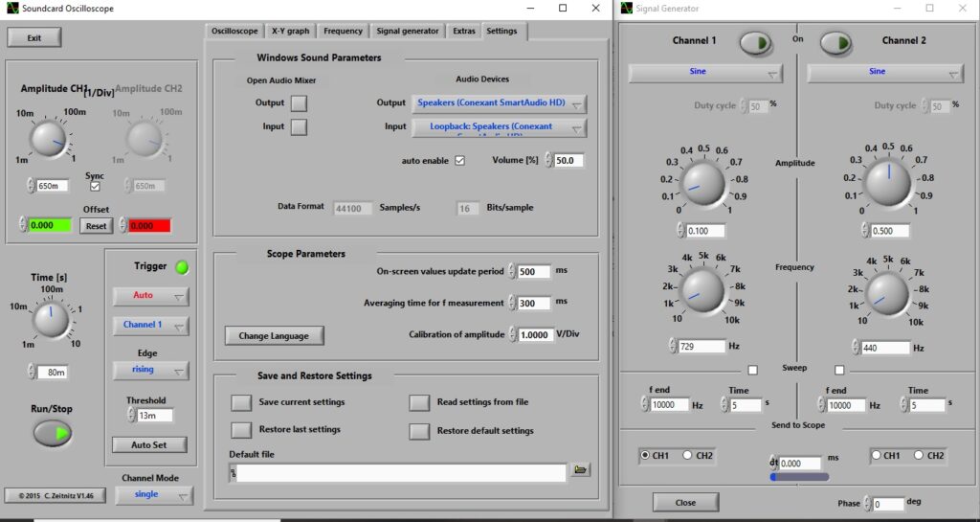Click Channel 1 amplitude 0.100 value field
980x522 pixels.
pos(705,231)
